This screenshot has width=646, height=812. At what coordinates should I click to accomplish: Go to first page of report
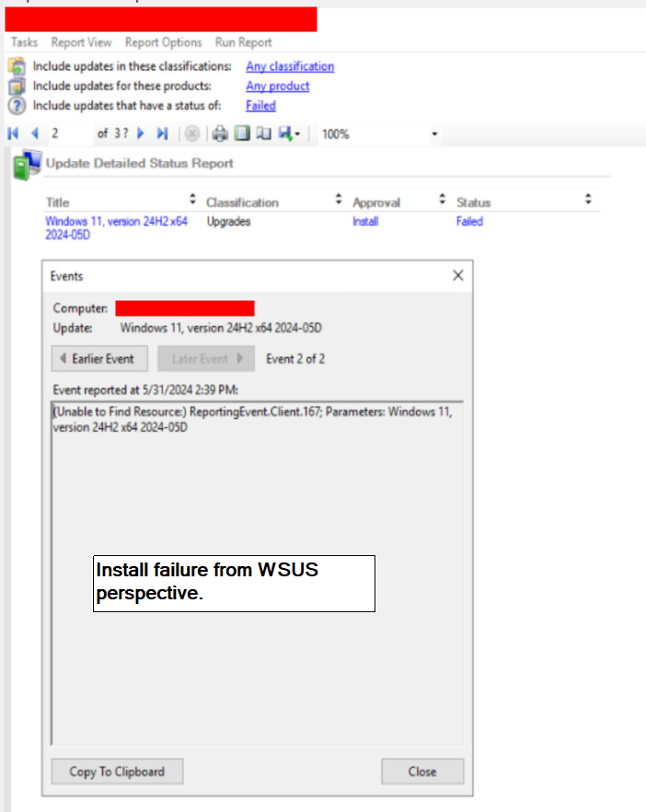14,133
